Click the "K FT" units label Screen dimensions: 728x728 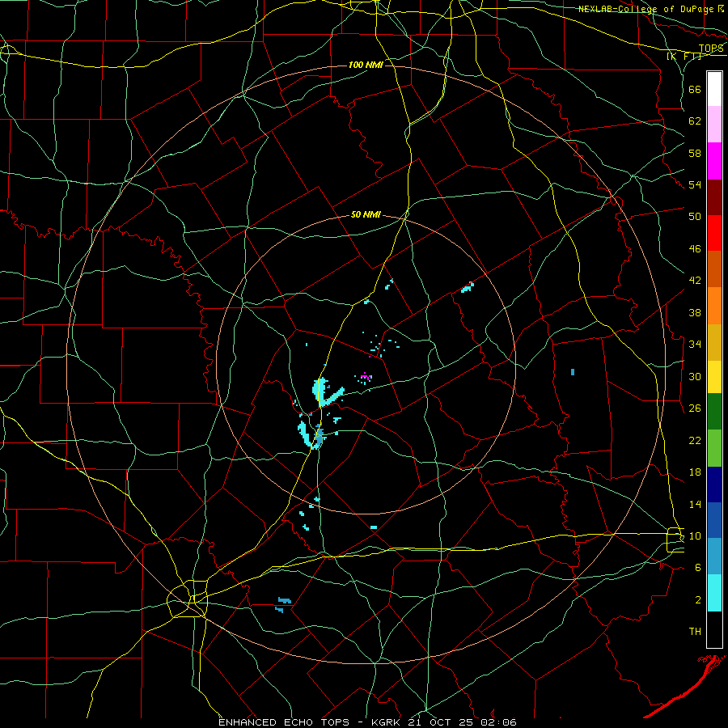click(x=684, y=57)
